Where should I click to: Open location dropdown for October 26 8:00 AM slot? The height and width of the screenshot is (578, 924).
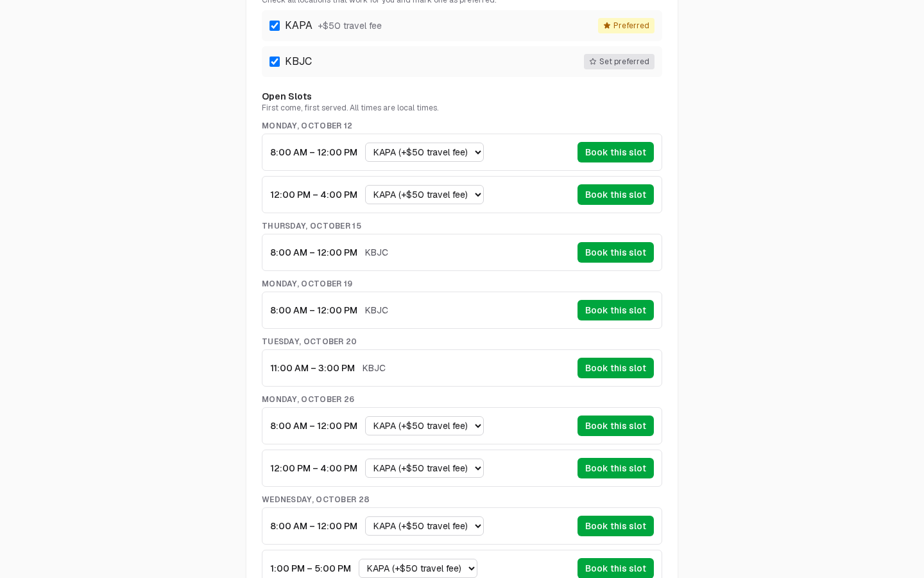(424, 426)
